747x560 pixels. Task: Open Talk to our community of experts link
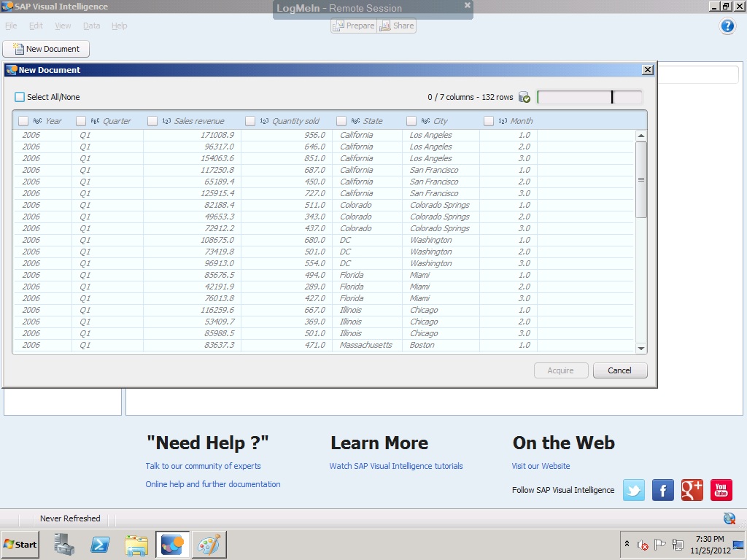(204, 466)
